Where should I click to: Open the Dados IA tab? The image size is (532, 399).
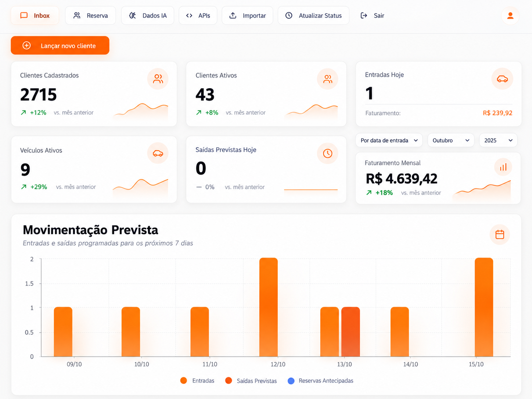pos(148,15)
